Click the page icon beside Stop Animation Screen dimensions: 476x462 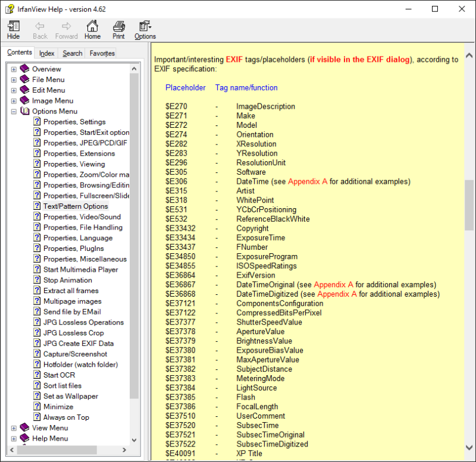[x=37, y=279]
